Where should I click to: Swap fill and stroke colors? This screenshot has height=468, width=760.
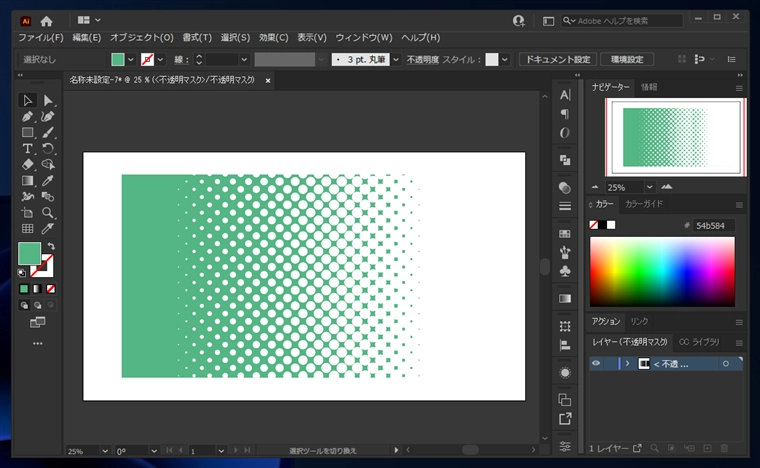[x=51, y=246]
